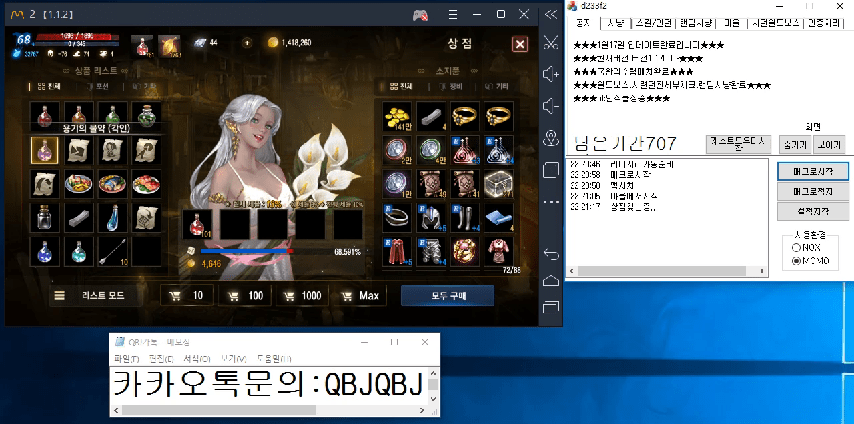
Task: Select the meat dish food item in shop
Action: [x=147, y=184]
